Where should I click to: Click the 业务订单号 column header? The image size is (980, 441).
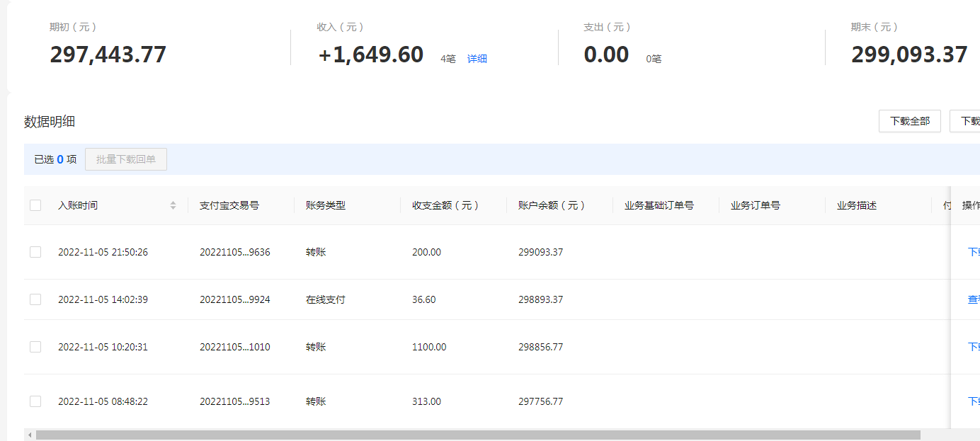(x=756, y=205)
